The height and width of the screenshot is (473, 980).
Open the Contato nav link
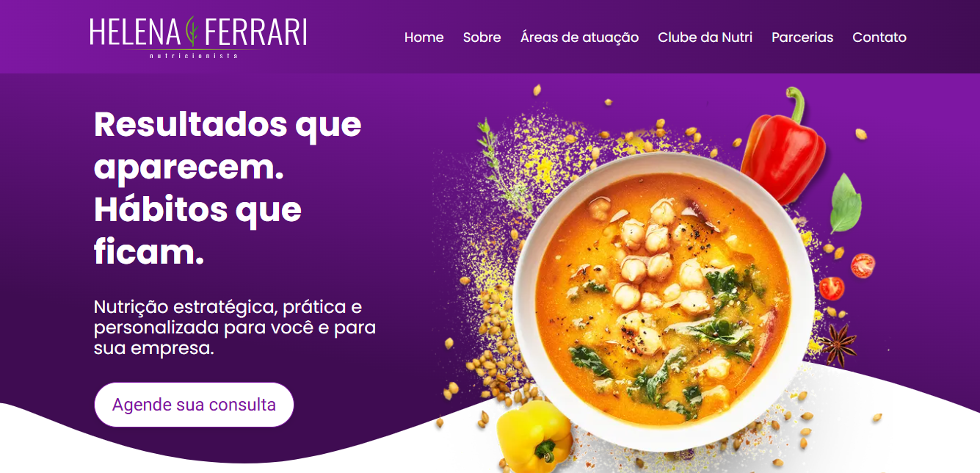pos(879,37)
